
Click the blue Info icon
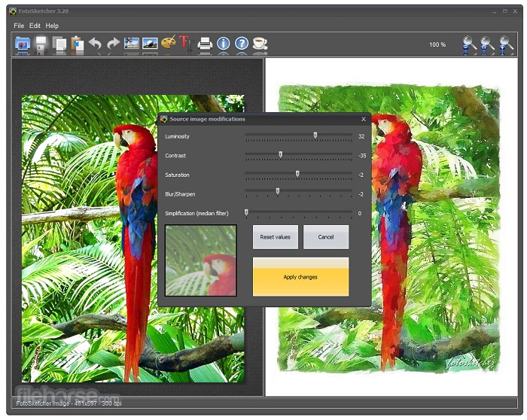pyautogui.click(x=224, y=44)
